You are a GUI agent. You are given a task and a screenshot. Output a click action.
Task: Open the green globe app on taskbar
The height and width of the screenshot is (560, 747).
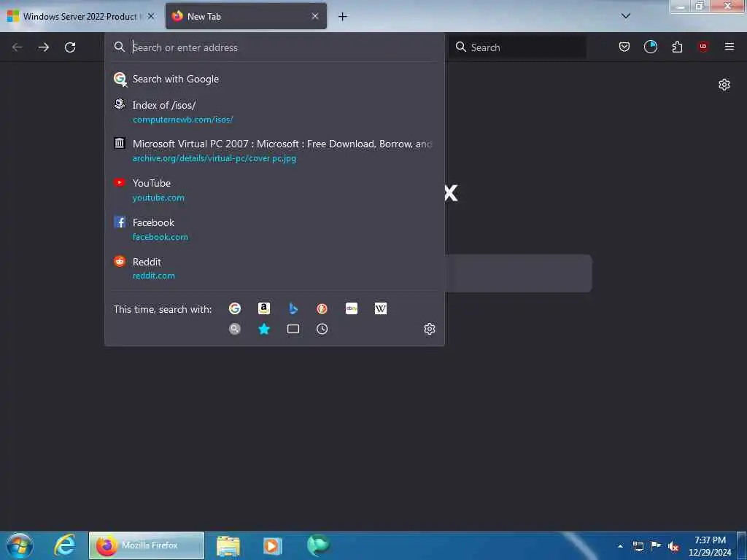point(318,545)
